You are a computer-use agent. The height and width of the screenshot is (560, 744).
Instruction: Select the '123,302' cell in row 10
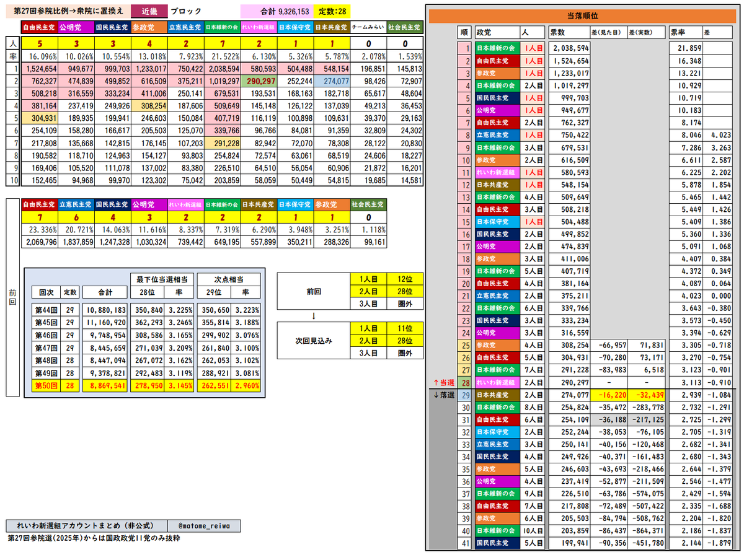pos(149,180)
